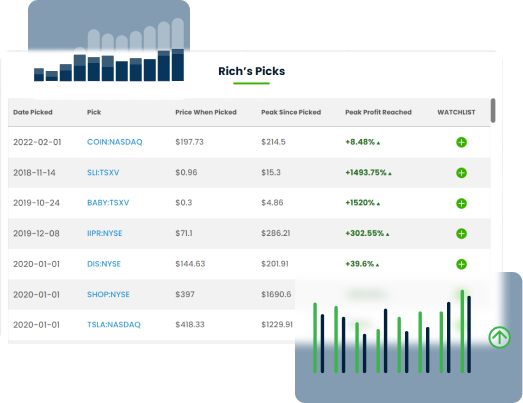Add IIPR:NYSE to watchlist

tap(461, 234)
